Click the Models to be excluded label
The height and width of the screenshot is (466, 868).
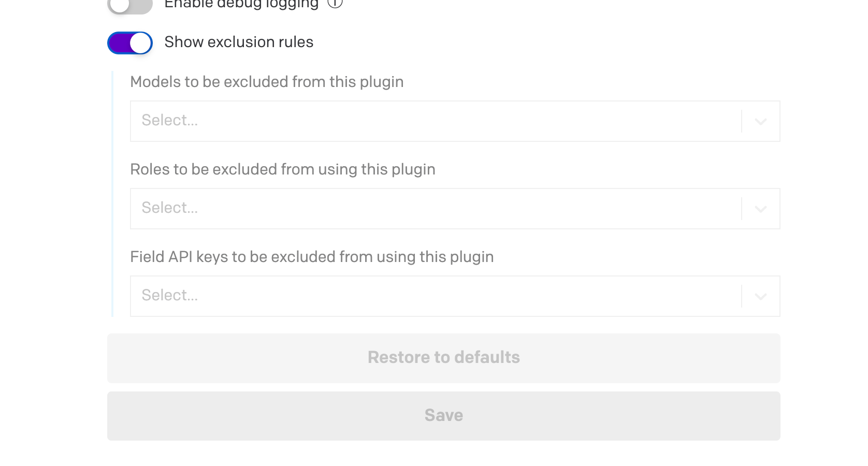click(x=267, y=82)
